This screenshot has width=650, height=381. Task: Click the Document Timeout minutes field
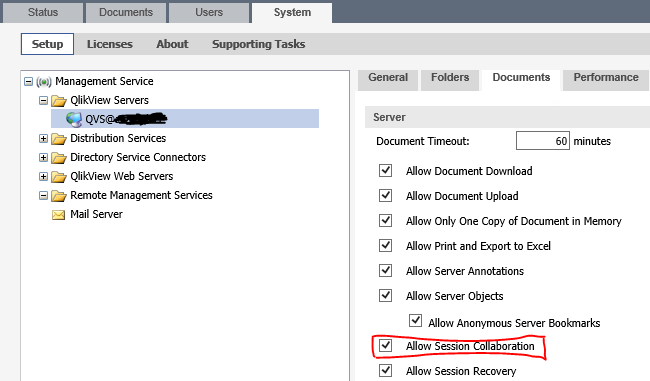tap(543, 141)
